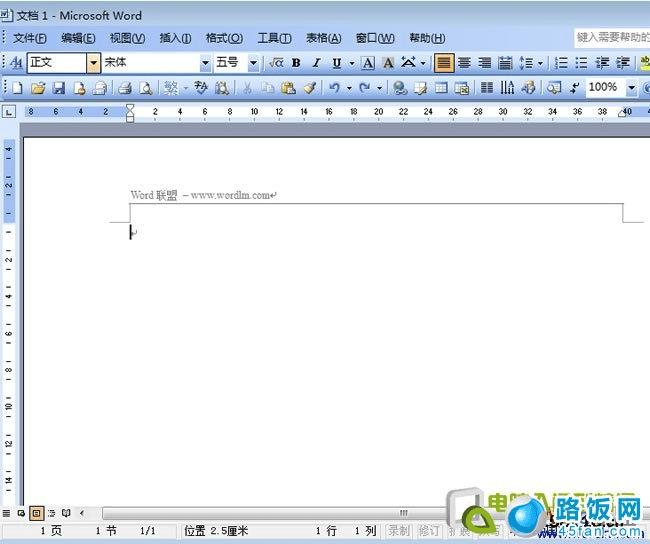The height and width of the screenshot is (544, 650).
Task: Decrease paragraph indent
Action: click(602, 63)
